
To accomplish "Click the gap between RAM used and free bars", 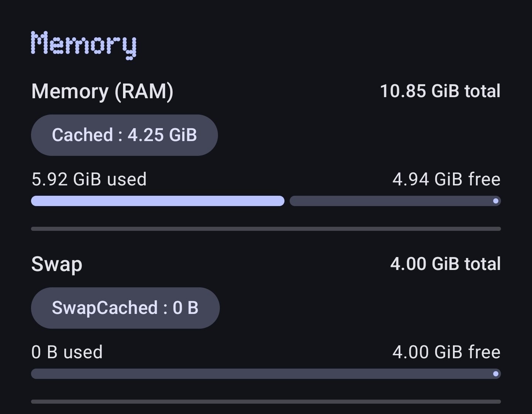I will pyautogui.click(x=287, y=201).
